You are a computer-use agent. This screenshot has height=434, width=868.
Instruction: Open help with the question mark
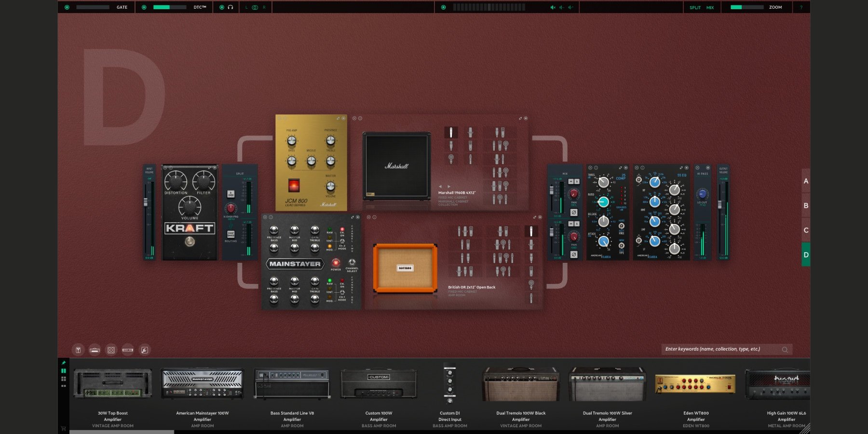click(x=801, y=7)
